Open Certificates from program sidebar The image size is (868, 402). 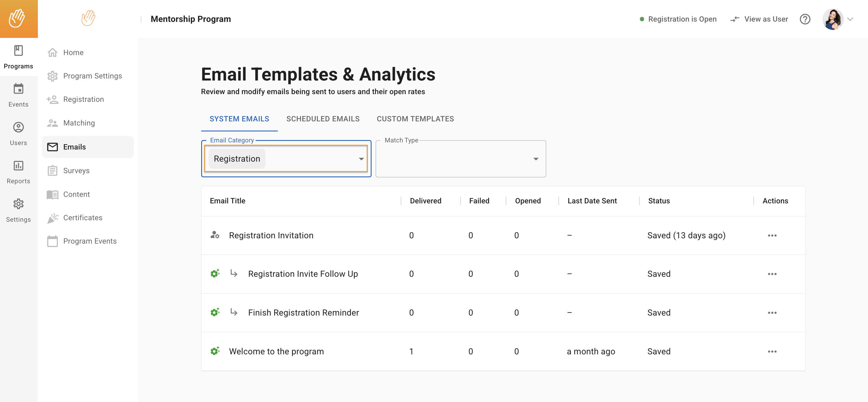[x=83, y=218]
